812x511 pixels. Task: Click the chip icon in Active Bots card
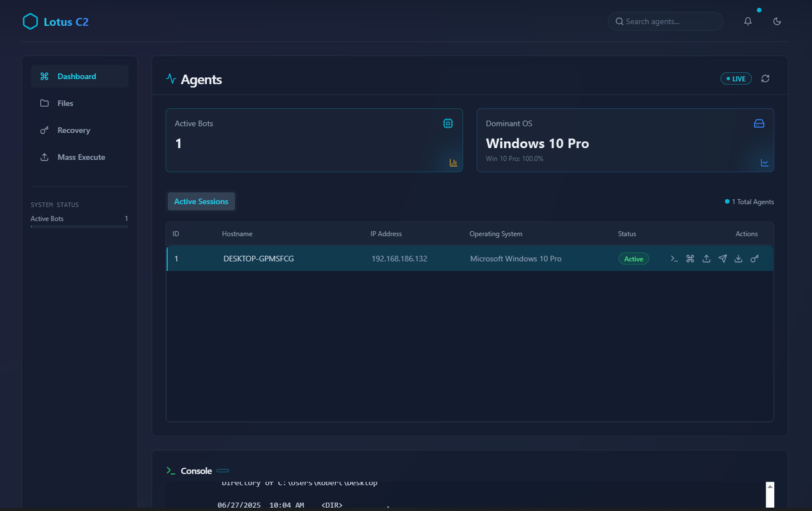448,123
